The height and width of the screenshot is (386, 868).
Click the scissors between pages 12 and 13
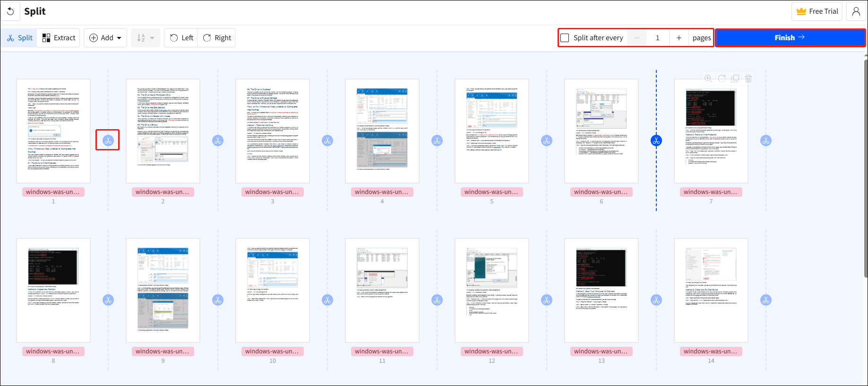[547, 300]
